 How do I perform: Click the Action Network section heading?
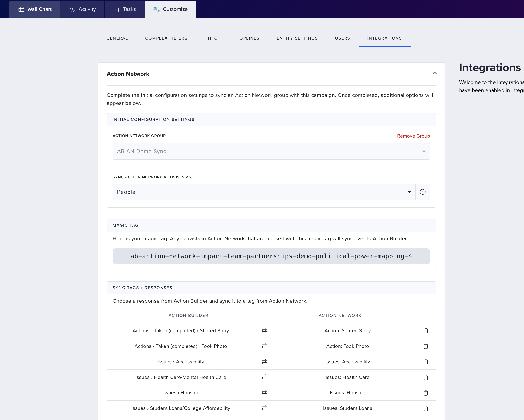click(128, 74)
